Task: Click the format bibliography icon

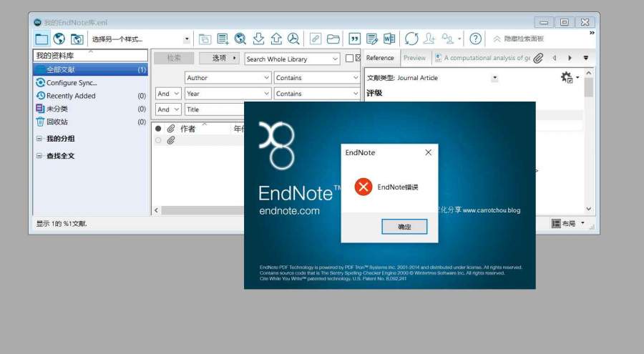Action: pyautogui.click(x=371, y=39)
